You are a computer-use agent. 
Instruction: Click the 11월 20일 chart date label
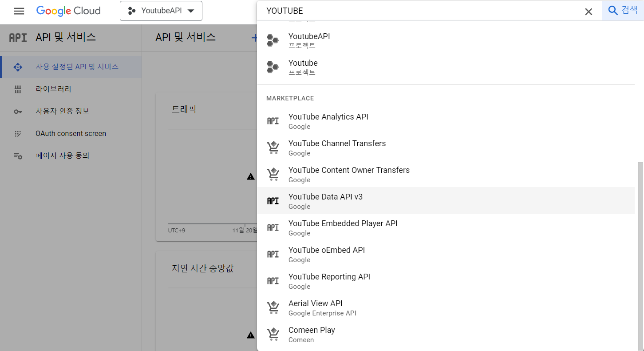click(245, 231)
